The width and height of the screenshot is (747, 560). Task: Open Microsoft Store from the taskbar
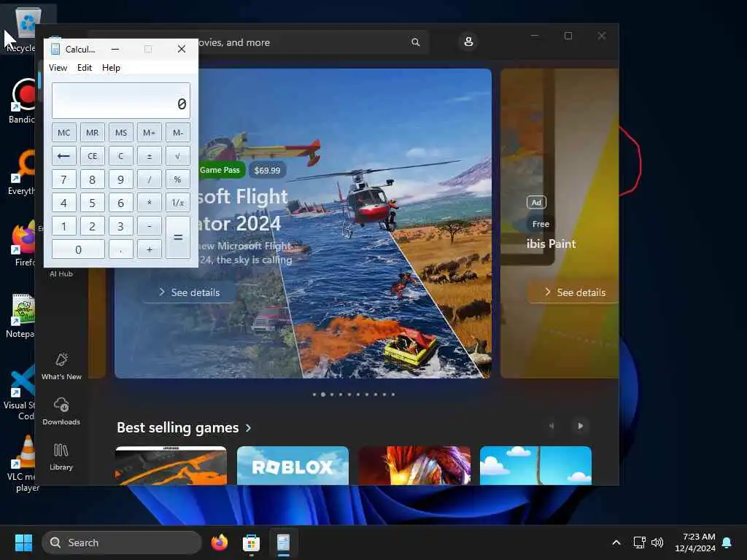[251, 542]
